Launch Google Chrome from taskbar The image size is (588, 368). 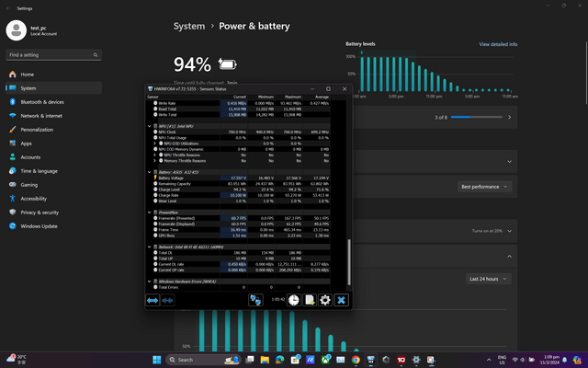(356, 360)
